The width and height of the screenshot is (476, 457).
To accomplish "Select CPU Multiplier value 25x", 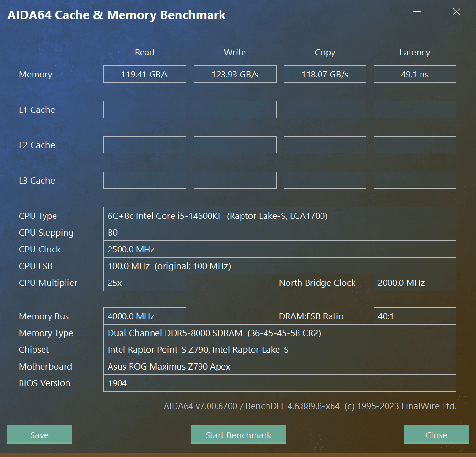I will 144,283.
